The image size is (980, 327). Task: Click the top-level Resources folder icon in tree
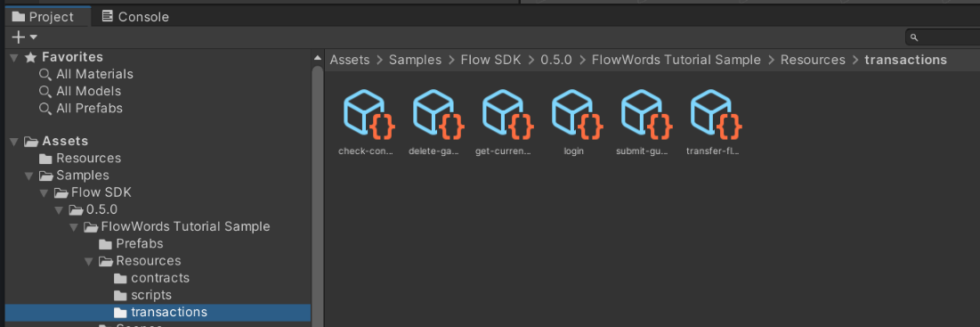(x=45, y=159)
